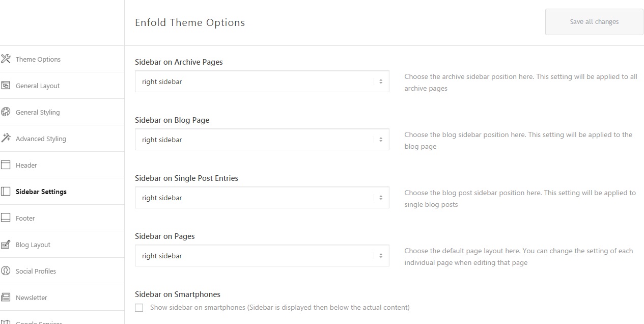Click the Advanced Styling magic wand icon
This screenshot has width=644, height=324.
[x=6, y=139]
